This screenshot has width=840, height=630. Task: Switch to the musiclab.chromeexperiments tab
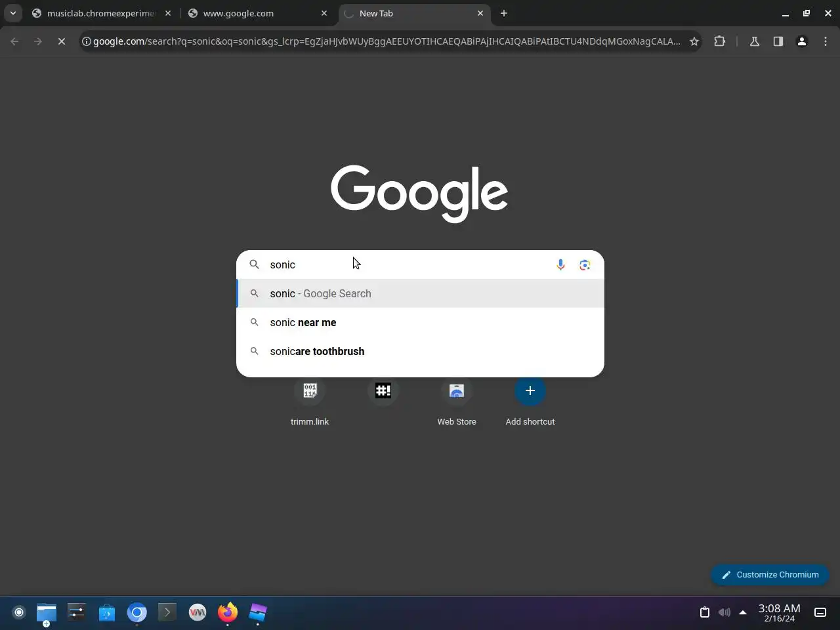(x=100, y=13)
